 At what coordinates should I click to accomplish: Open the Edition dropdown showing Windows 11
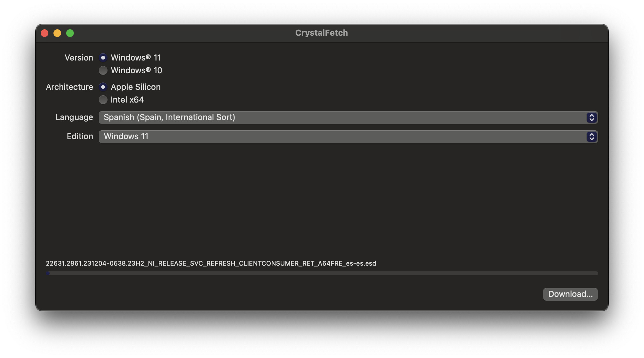(348, 137)
